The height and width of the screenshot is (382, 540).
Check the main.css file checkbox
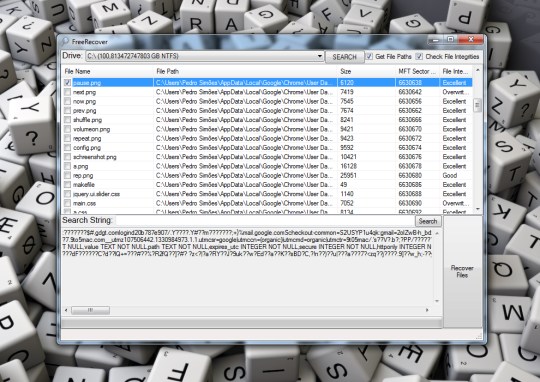[x=68, y=203]
